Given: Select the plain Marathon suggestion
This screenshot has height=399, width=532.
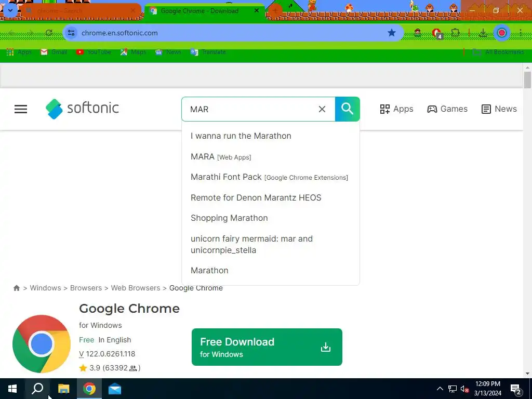Looking at the screenshot, I should click(x=209, y=270).
